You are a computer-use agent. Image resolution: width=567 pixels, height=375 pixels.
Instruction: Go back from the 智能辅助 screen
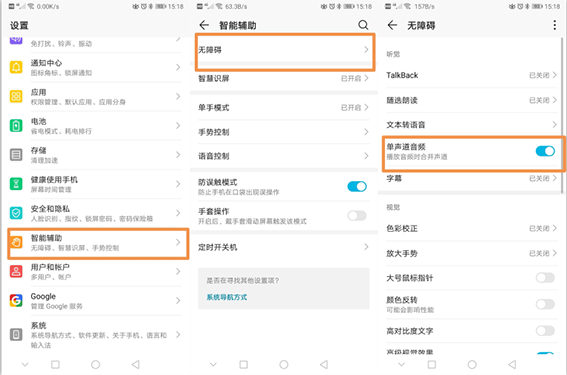point(204,25)
